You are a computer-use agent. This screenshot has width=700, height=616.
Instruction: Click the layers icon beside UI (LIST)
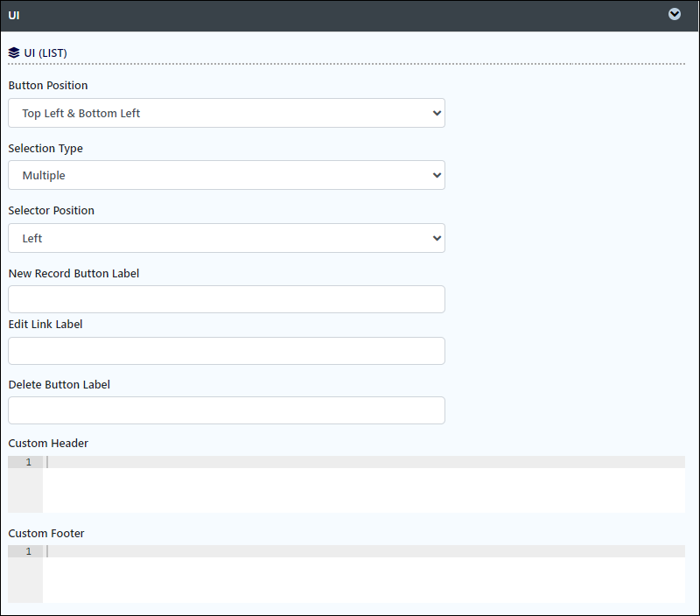[14, 52]
